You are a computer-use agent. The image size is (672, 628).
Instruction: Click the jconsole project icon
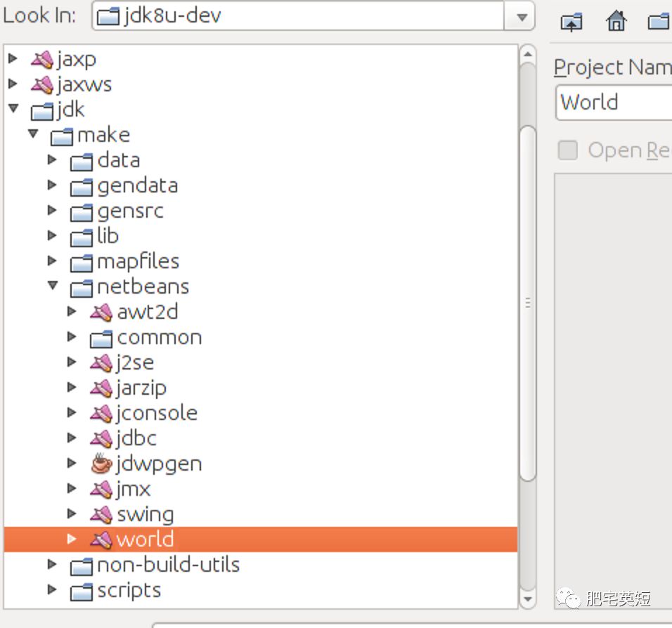(x=101, y=414)
